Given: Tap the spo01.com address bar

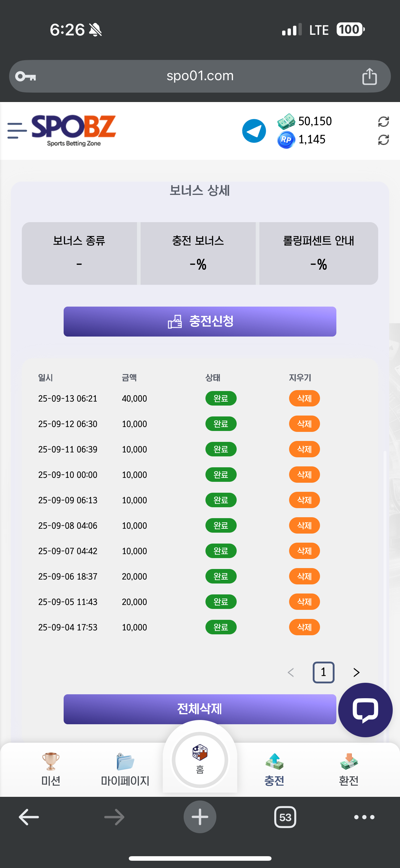Looking at the screenshot, I should [200, 76].
